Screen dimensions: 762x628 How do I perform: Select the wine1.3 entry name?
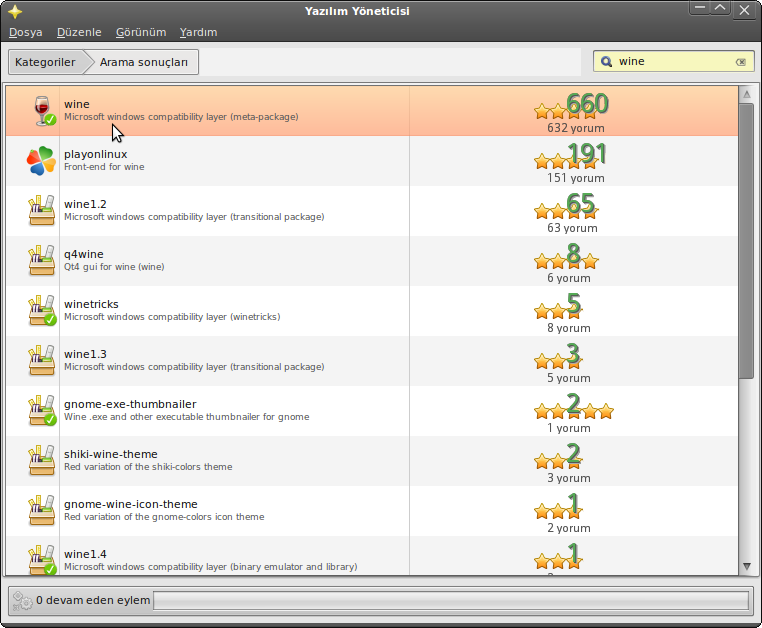click(86, 354)
